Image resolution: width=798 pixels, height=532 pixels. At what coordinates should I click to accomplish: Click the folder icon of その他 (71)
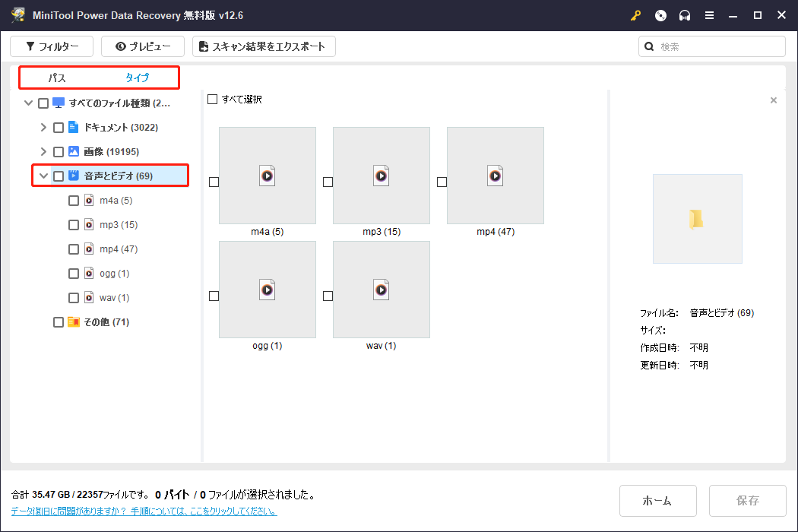(74, 321)
